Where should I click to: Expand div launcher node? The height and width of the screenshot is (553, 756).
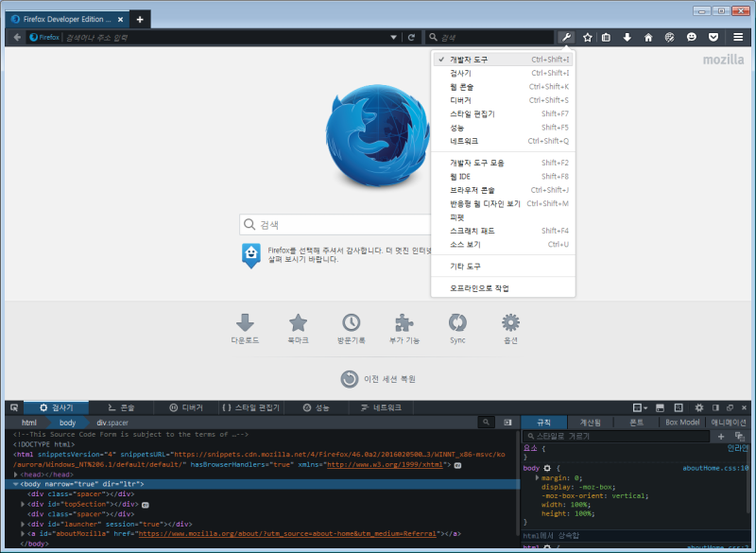pos(23,524)
